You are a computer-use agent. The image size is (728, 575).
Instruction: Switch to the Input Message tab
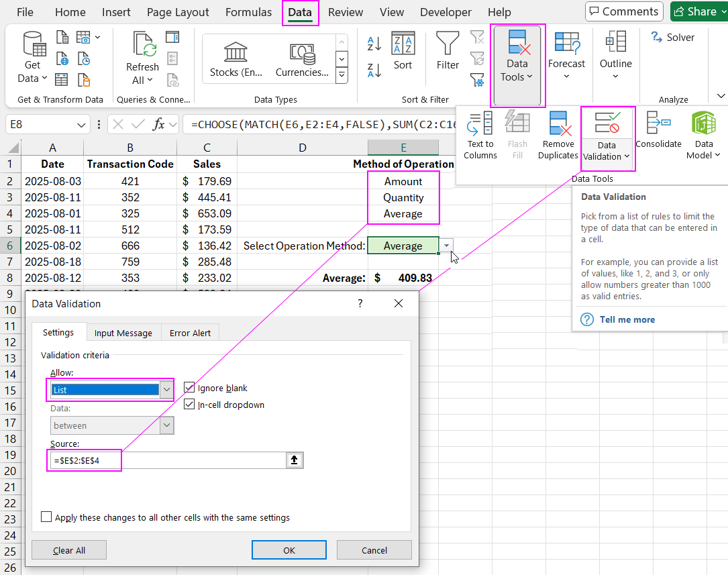[123, 333]
